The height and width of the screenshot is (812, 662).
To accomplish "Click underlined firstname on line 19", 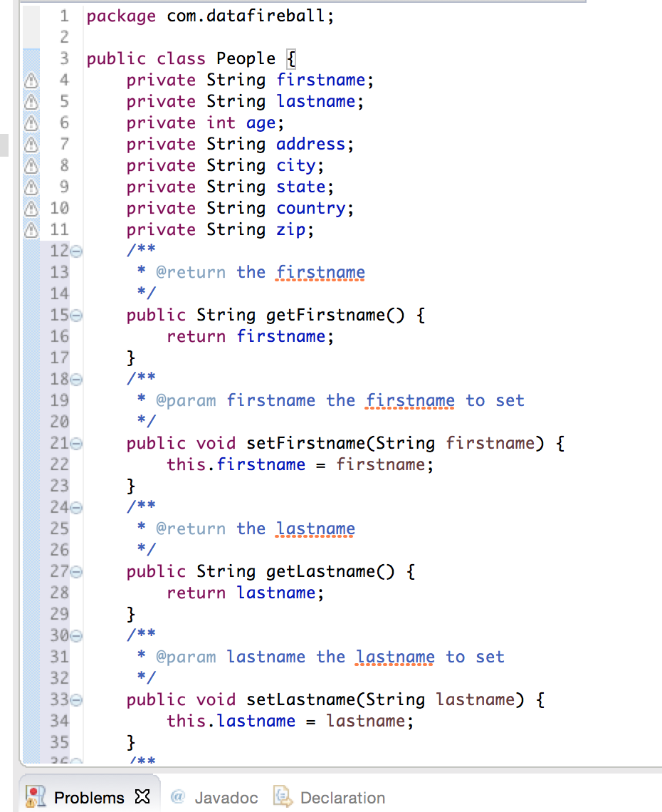I will (410, 401).
